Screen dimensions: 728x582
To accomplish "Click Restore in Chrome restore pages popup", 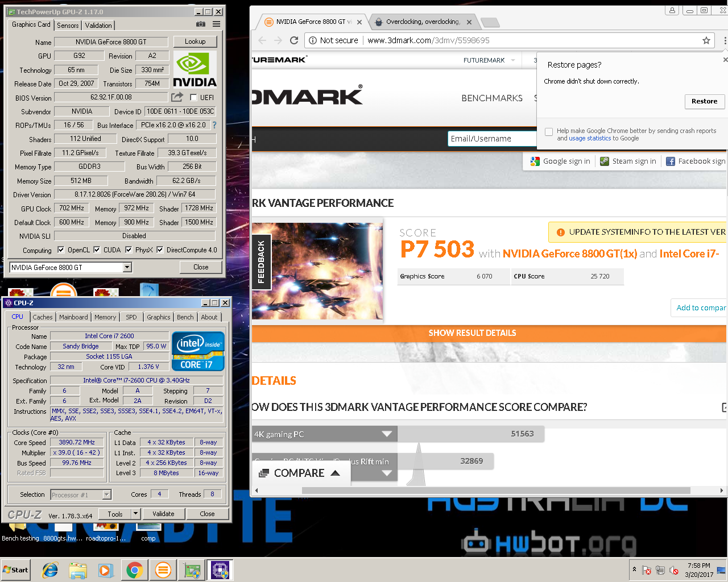I will [704, 101].
